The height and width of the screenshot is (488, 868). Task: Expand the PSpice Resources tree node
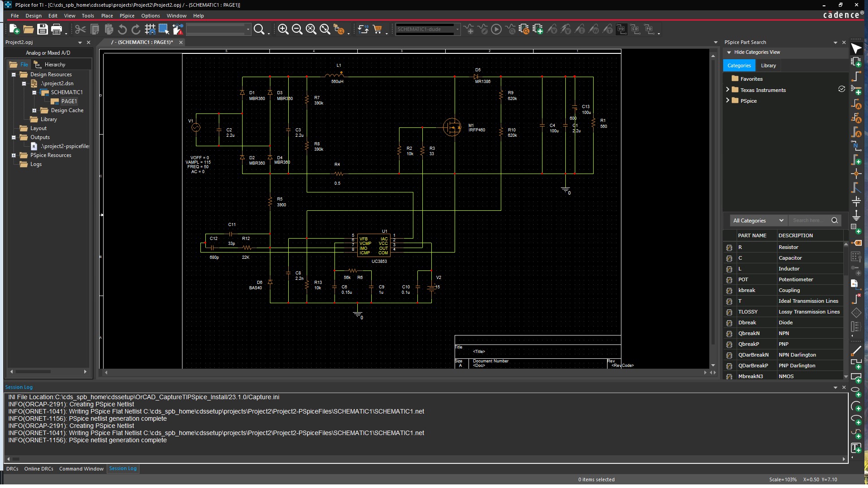tap(13, 155)
